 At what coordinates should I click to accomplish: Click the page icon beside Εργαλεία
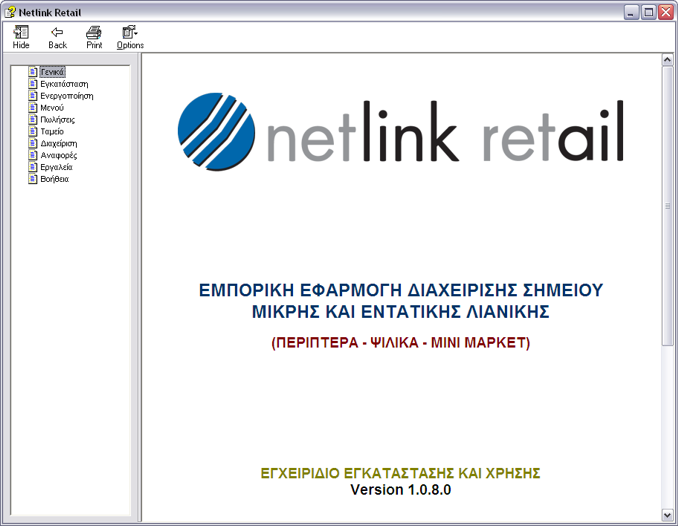coord(33,167)
